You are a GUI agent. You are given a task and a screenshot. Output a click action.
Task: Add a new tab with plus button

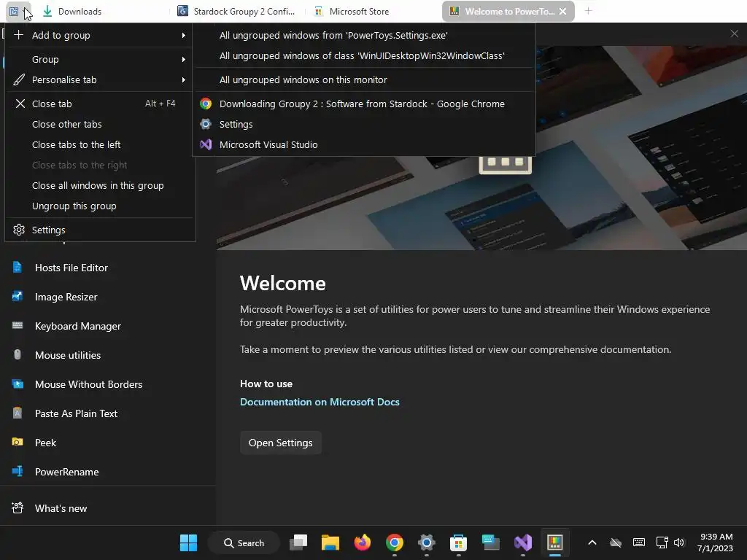click(x=589, y=10)
